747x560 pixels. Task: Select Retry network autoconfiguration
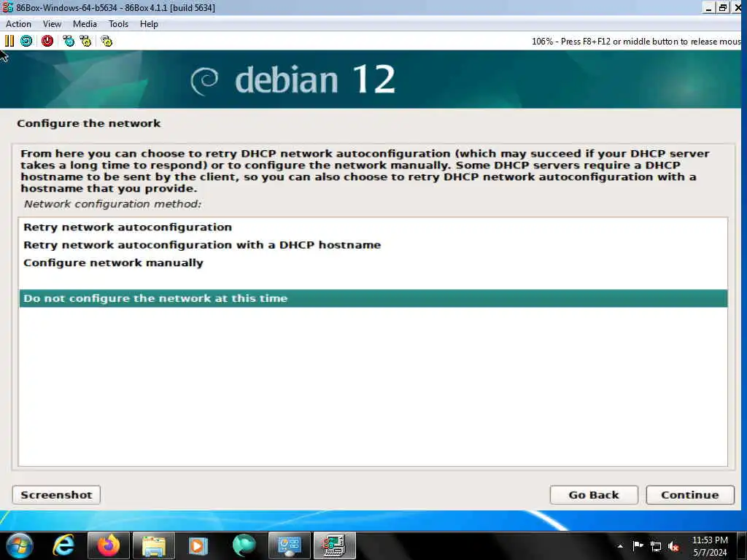point(373,227)
